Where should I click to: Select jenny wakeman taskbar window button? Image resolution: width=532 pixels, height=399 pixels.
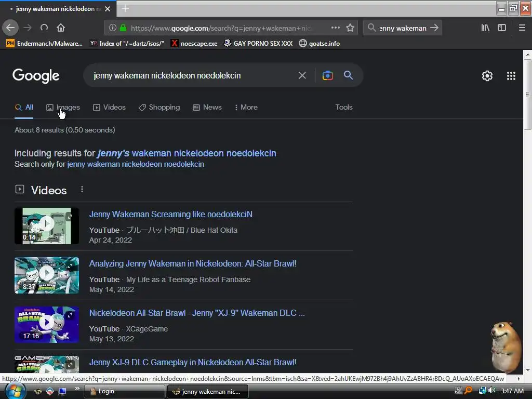208,391
